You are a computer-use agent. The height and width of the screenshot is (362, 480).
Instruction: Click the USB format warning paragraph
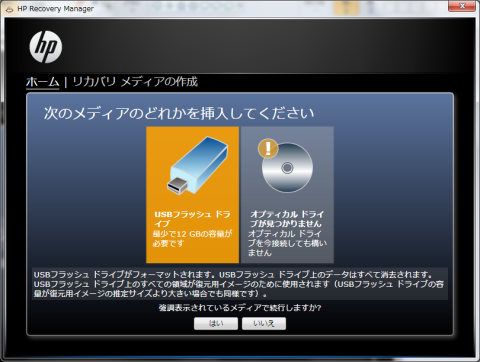pos(240,284)
